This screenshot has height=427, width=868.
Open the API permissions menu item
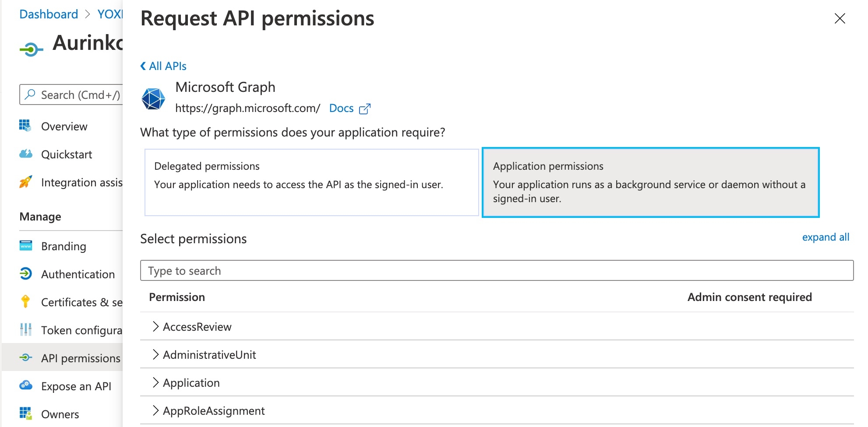tap(81, 358)
